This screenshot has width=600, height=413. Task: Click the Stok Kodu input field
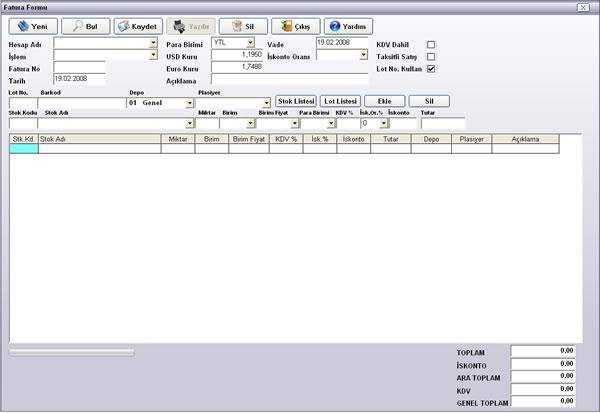pos(23,123)
